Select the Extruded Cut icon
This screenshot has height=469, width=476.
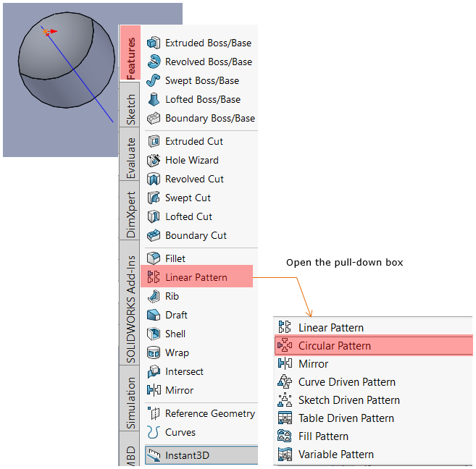[x=154, y=141]
